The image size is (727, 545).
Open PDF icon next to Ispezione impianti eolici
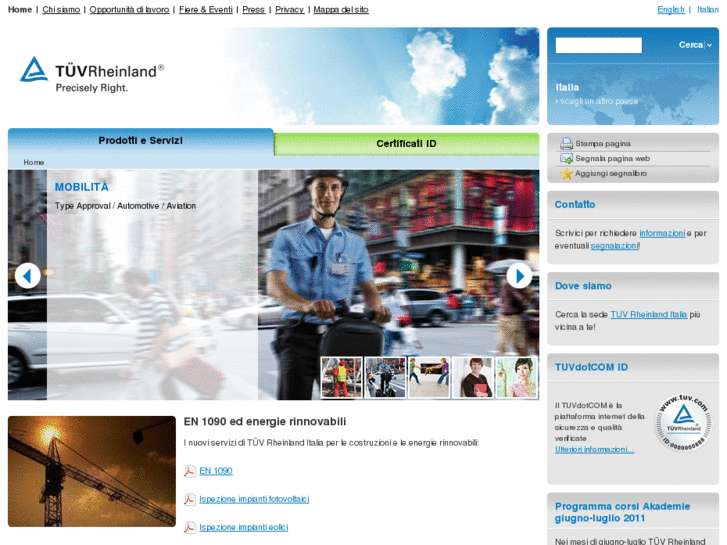189,527
